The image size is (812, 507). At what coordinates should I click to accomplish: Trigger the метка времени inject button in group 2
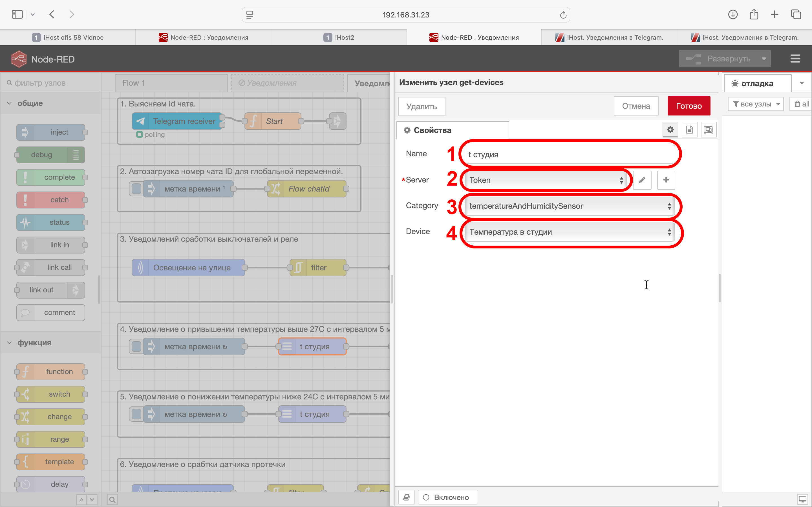136,189
